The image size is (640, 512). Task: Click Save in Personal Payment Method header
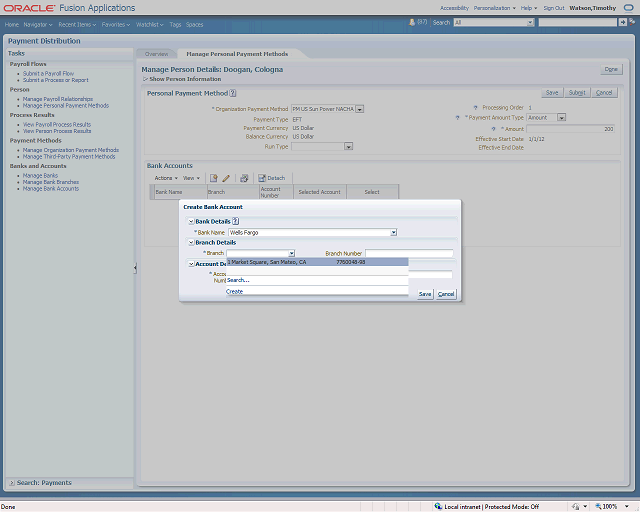[x=552, y=93]
